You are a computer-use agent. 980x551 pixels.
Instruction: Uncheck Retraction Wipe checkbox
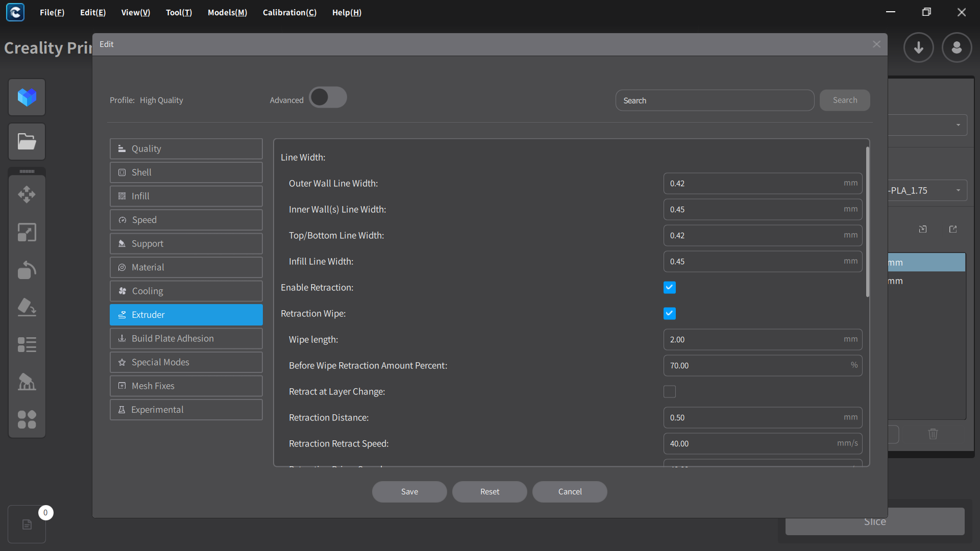[x=670, y=313]
